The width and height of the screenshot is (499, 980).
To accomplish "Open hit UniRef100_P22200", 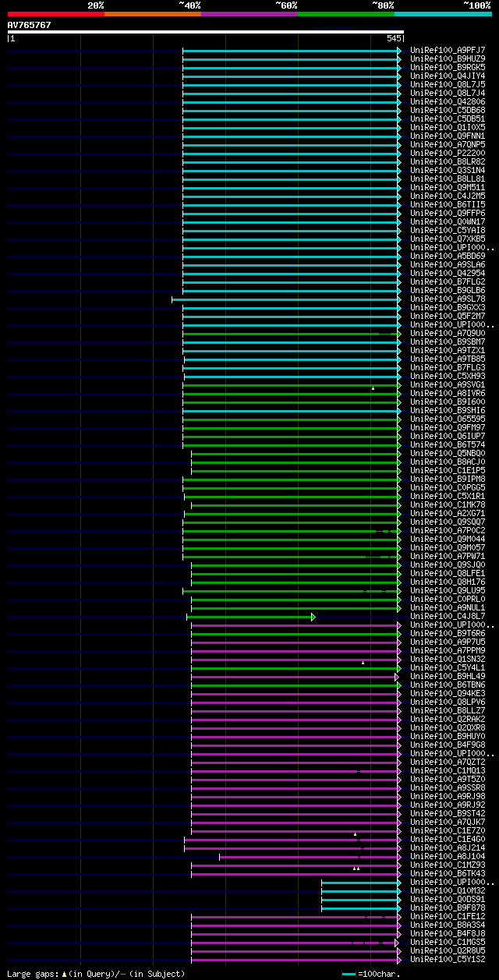I will coord(448,153).
